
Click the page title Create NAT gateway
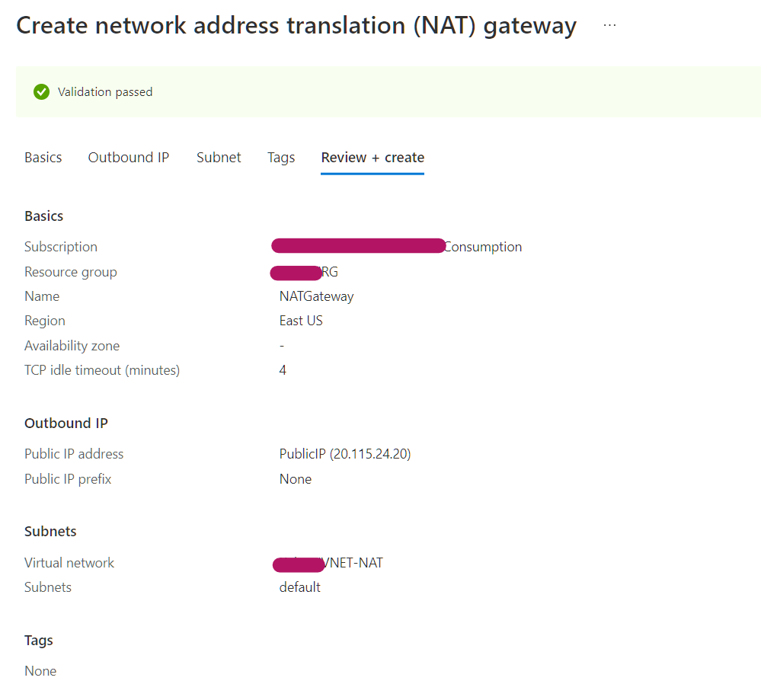pos(296,26)
